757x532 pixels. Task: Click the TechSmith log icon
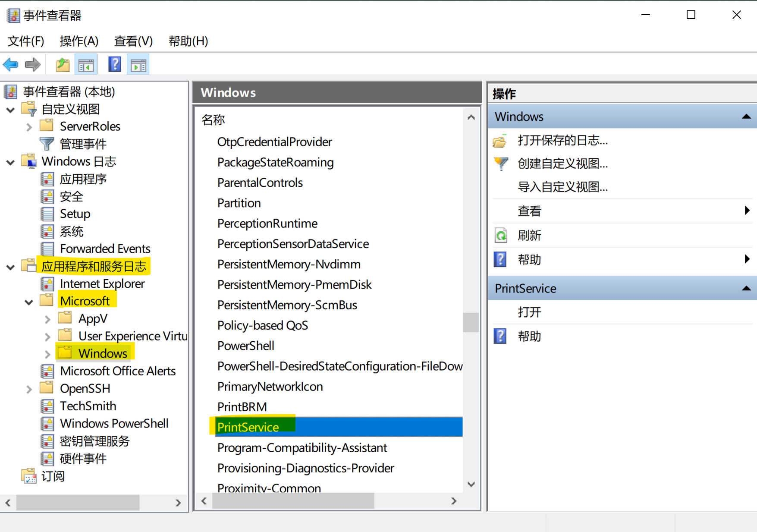click(x=47, y=406)
